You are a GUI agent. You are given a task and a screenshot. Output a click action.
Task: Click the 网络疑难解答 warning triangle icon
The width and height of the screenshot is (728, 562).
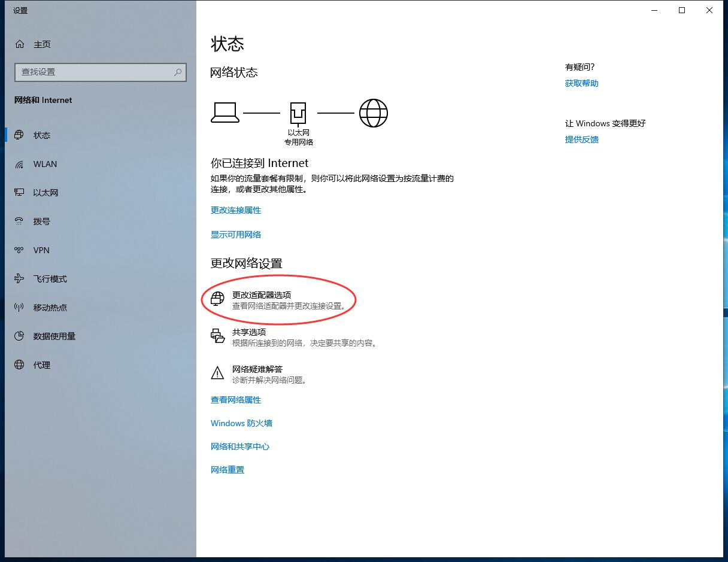217,373
